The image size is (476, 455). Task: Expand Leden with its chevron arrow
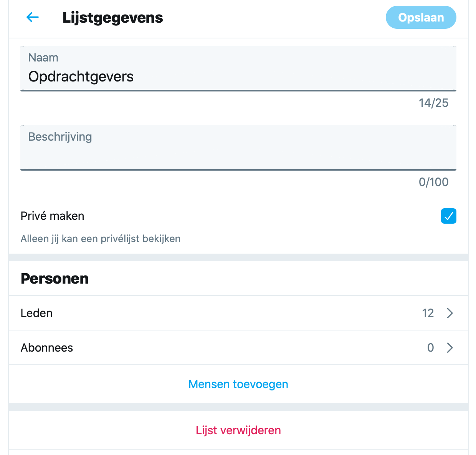click(x=450, y=313)
